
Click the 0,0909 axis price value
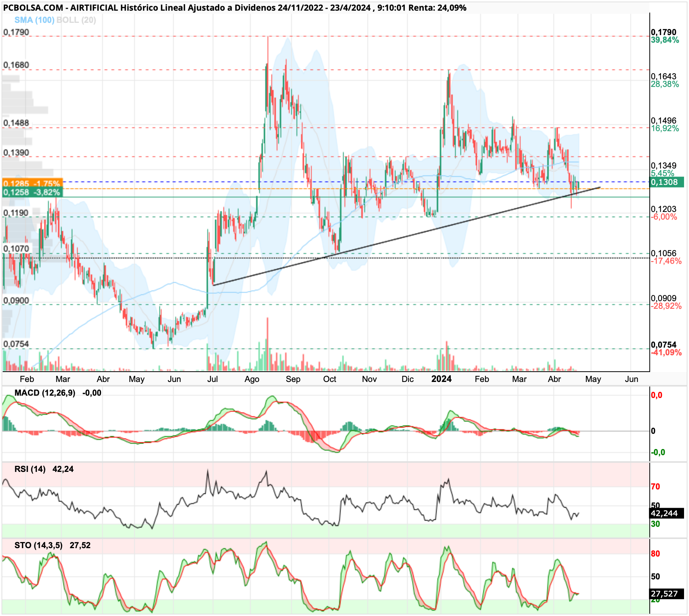[x=663, y=298]
